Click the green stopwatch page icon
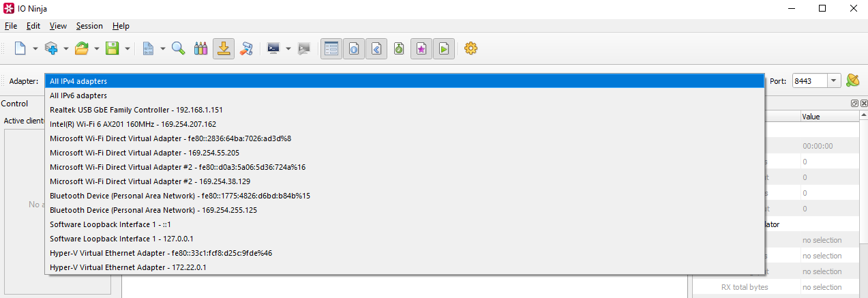Screen dimensions: 868x298 [399, 48]
